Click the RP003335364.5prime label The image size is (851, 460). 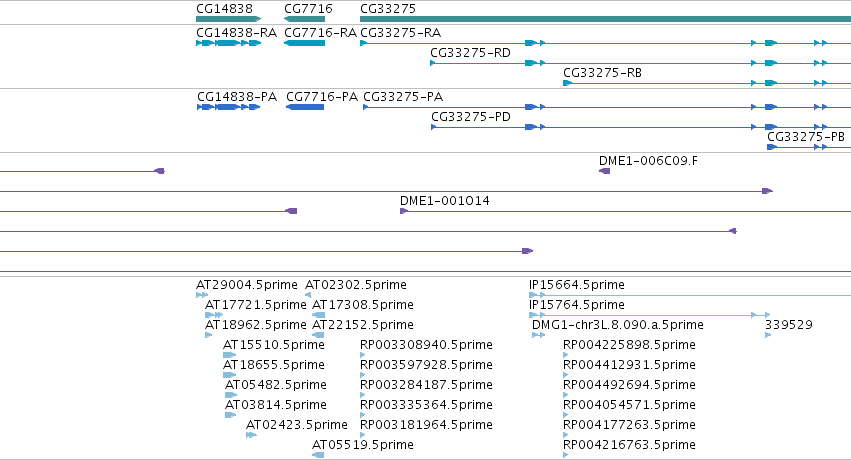(427, 405)
